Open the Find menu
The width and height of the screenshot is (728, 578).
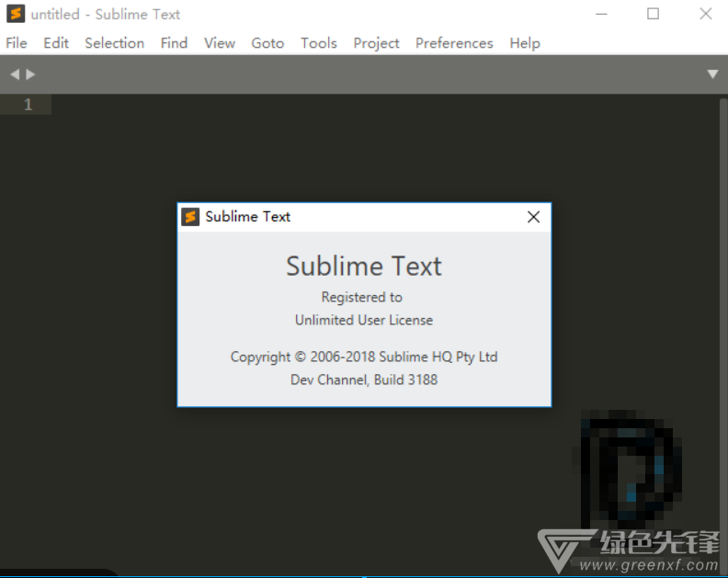(x=174, y=43)
